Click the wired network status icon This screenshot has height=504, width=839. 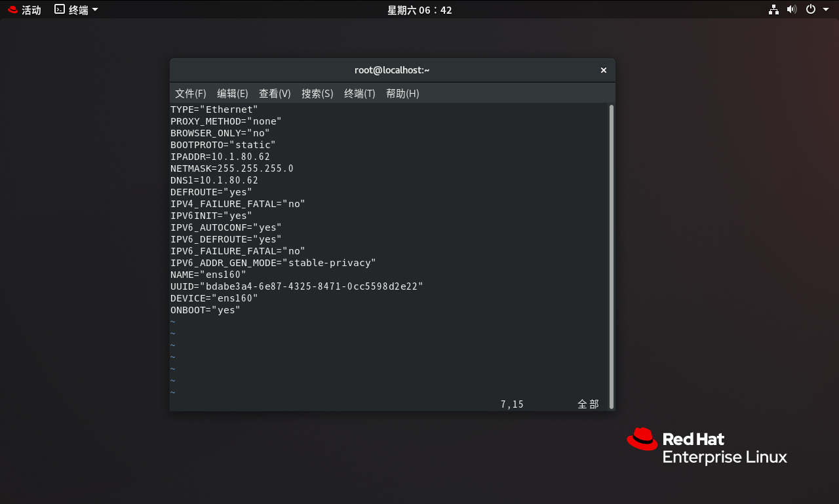click(x=774, y=9)
